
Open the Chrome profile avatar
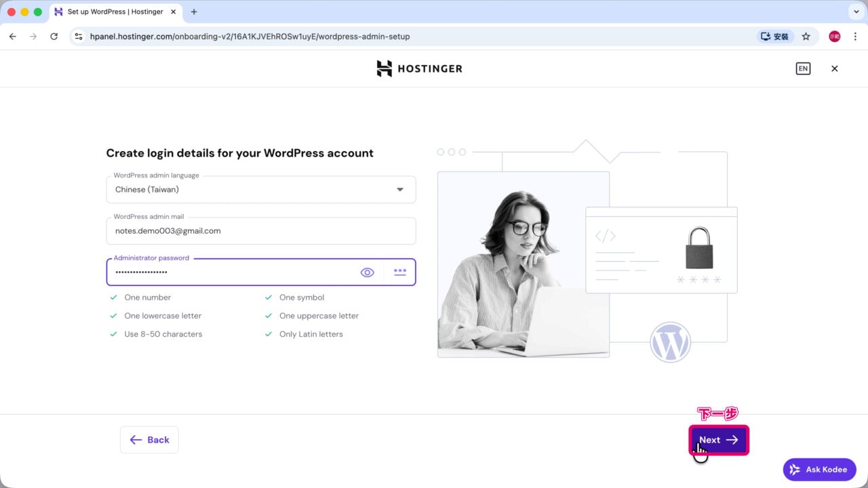[x=835, y=37]
